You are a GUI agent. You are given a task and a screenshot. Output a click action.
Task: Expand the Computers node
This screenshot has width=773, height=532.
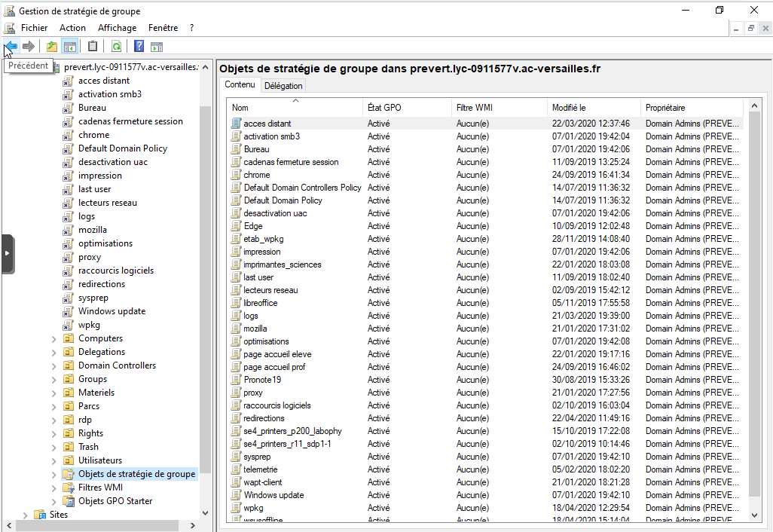[53, 339]
